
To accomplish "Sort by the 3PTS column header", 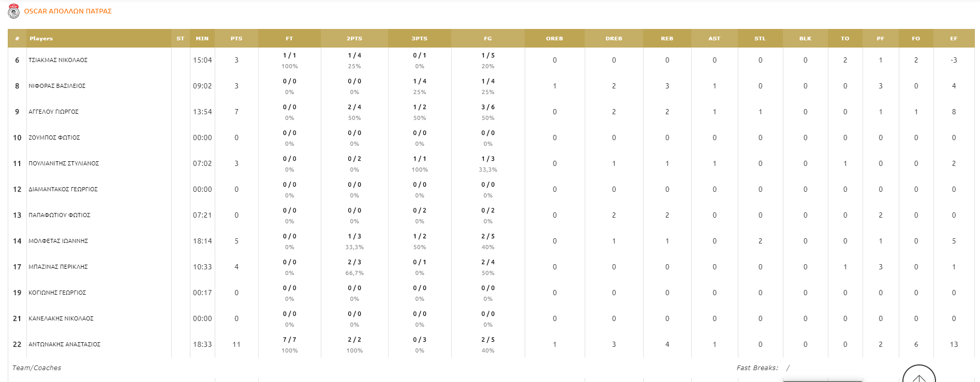I will pyautogui.click(x=419, y=39).
